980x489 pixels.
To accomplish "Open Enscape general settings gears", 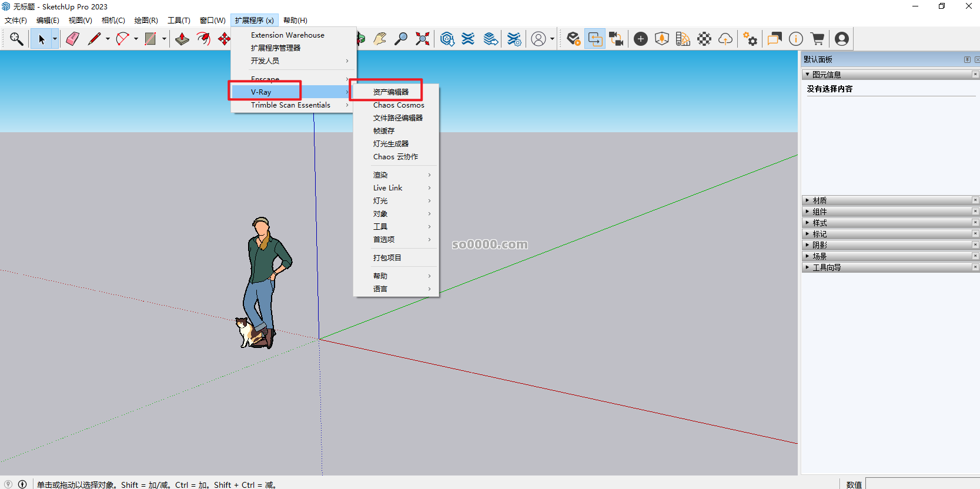I will 750,39.
